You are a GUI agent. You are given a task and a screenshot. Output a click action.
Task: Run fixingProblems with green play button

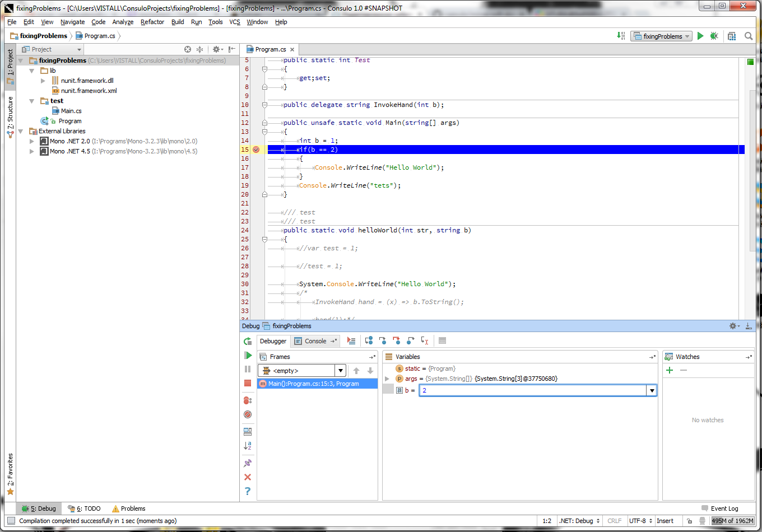pos(700,36)
